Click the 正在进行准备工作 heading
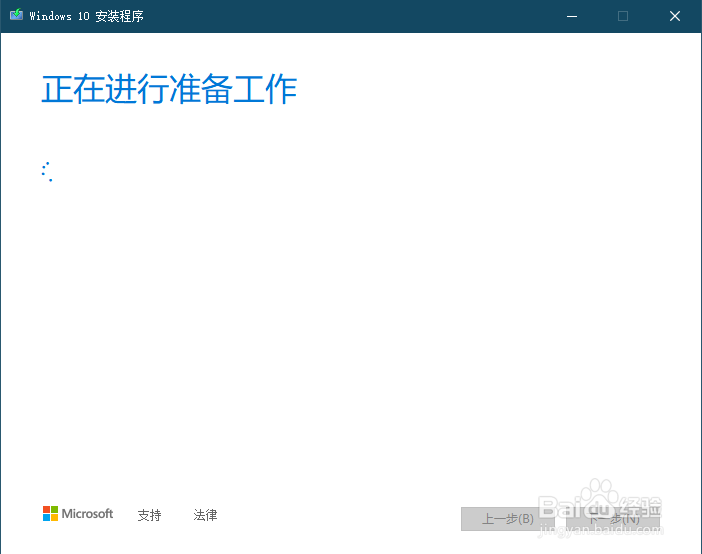The image size is (702, 554). (169, 89)
